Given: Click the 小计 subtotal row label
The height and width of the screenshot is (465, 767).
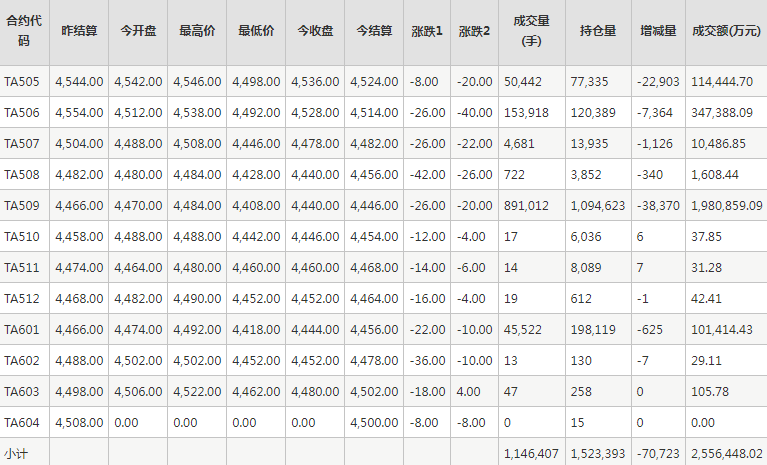Looking at the screenshot, I should click(x=16, y=453).
